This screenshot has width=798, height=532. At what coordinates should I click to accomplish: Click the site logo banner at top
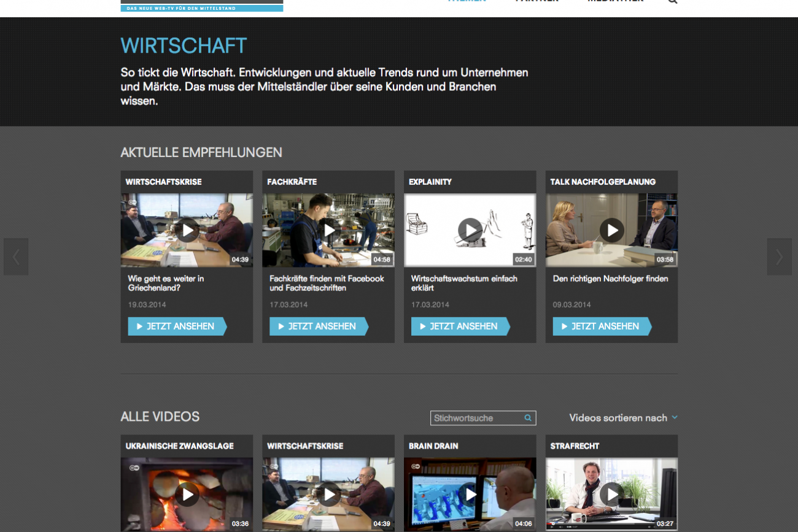(x=201, y=6)
